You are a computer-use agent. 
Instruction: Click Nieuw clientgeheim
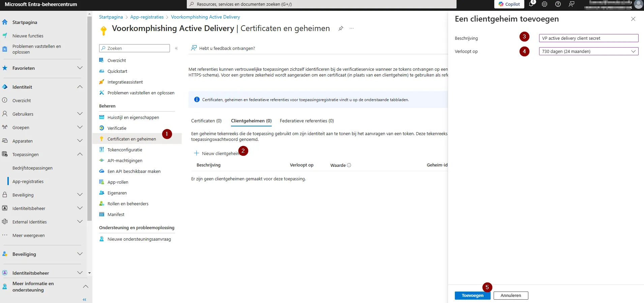tap(217, 153)
